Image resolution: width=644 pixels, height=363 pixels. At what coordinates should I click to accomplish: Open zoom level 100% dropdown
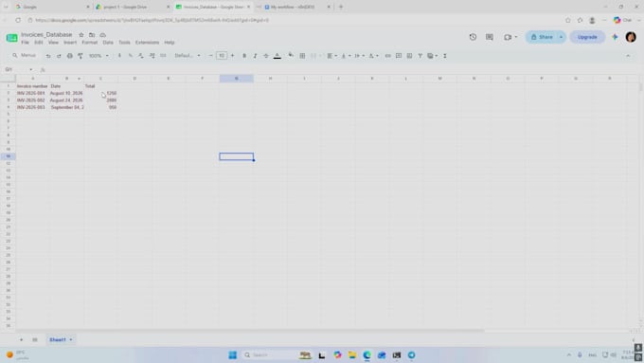[x=99, y=56]
